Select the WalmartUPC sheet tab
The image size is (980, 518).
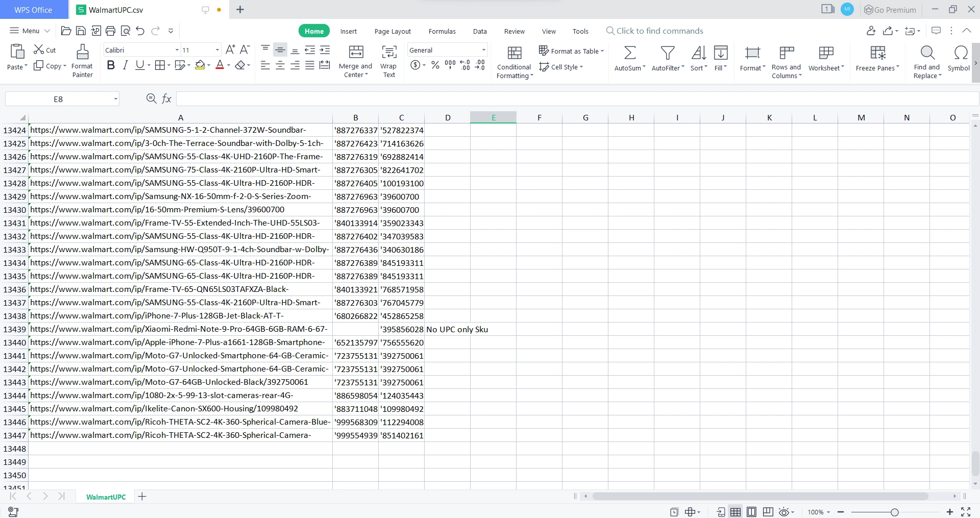(x=106, y=497)
